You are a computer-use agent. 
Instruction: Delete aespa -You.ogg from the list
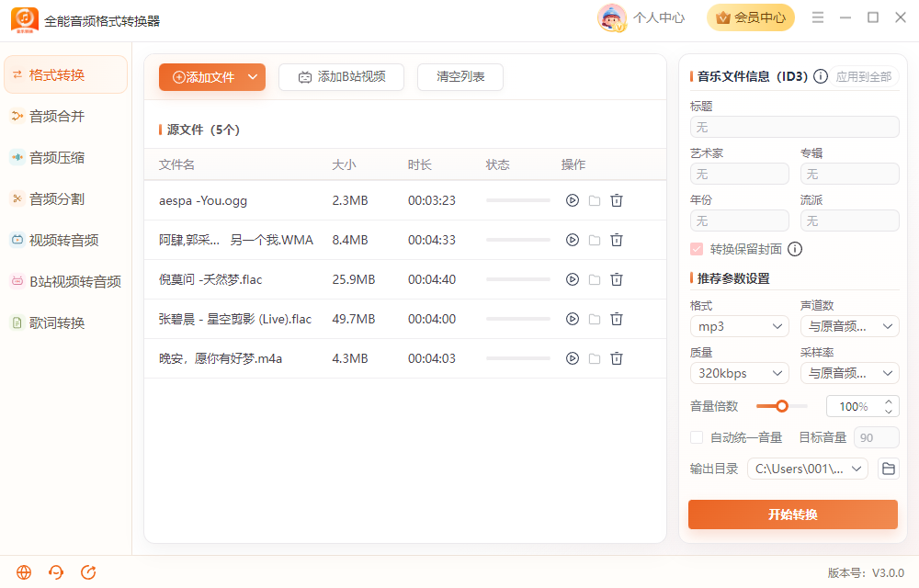coord(617,200)
